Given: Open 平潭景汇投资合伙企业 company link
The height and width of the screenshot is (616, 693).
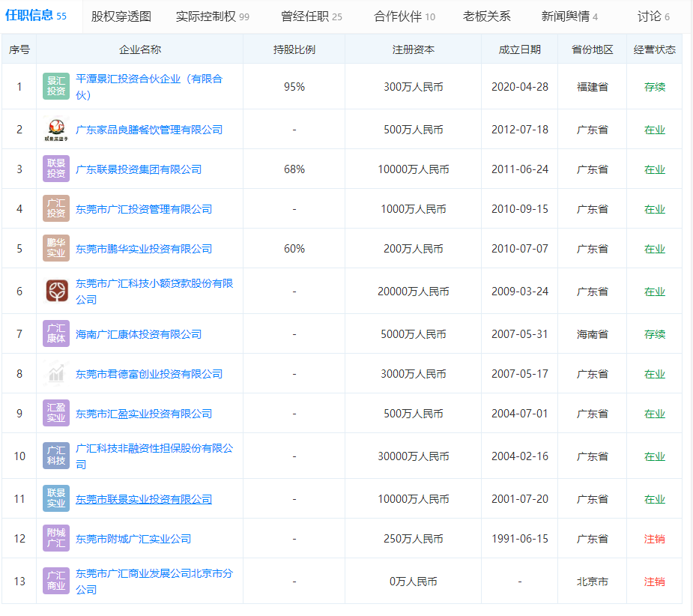Looking at the screenshot, I should click(149, 87).
